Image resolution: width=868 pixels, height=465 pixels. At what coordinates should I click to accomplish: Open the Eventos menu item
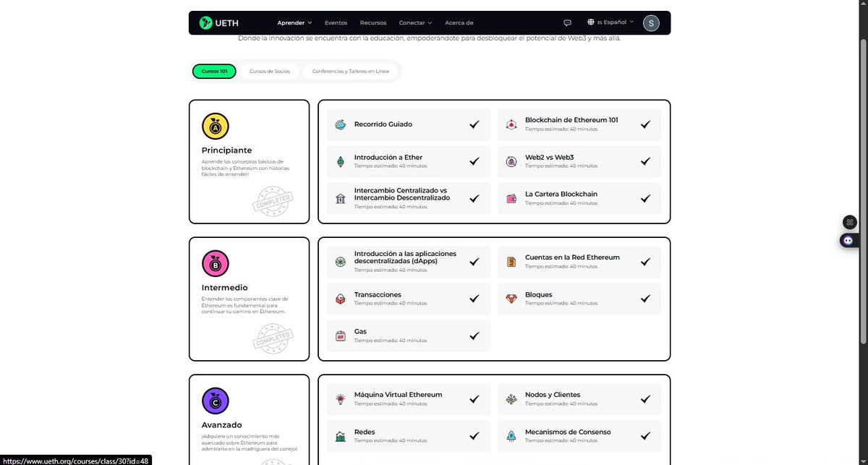coord(336,23)
